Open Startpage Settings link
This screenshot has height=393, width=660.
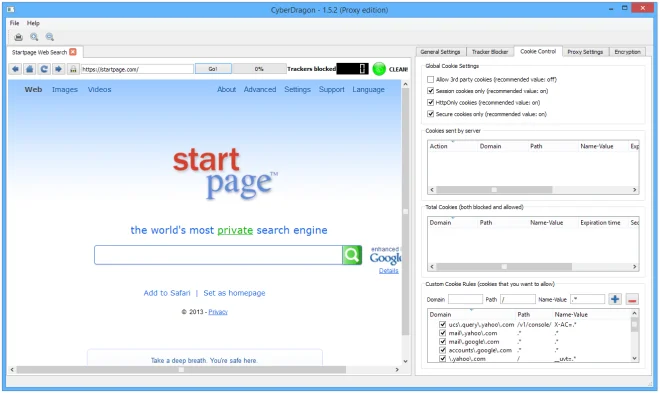[x=297, y=89]
